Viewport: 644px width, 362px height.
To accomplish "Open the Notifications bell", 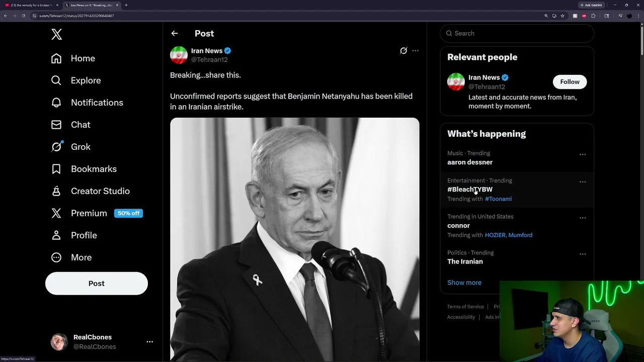I will (56, 103).
